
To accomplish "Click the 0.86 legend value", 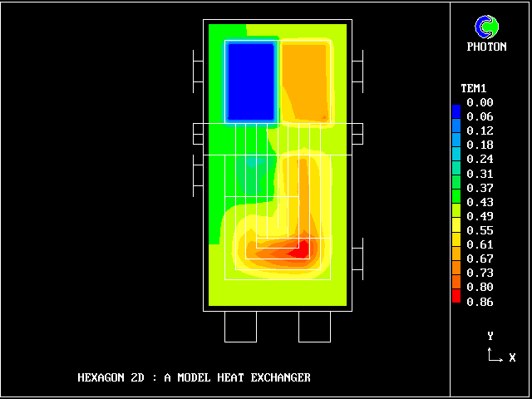I will click(x=480, y=302).
